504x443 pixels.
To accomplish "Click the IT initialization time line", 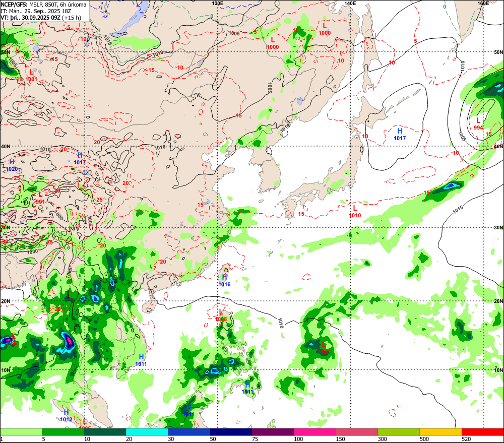I will [36, 11].
